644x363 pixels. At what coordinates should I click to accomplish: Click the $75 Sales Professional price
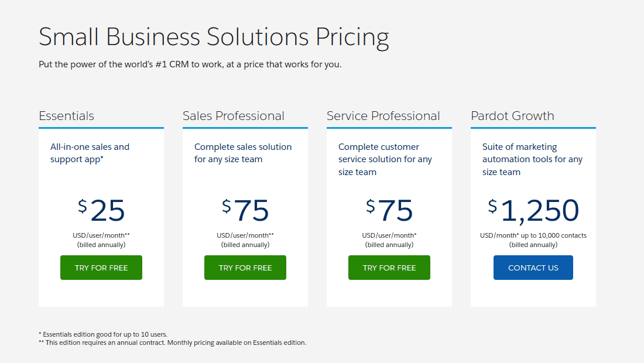245,210
